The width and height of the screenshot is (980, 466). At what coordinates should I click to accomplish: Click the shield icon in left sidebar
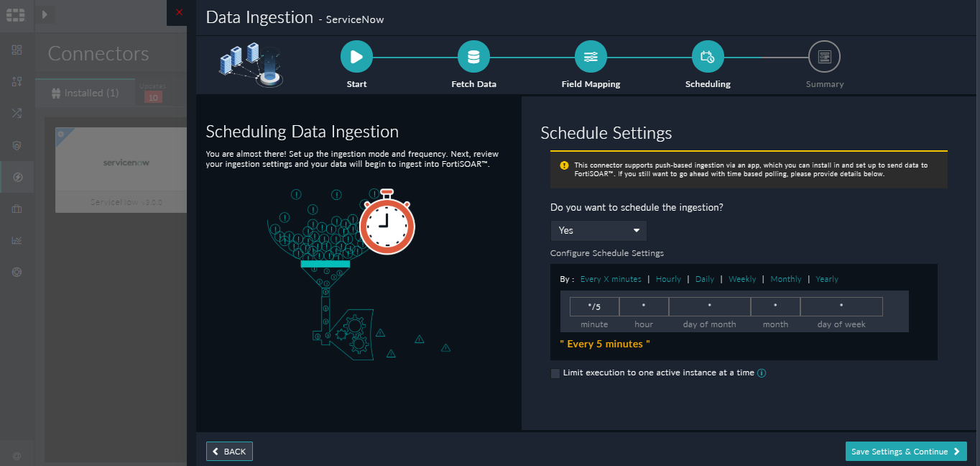tap(17, 145)
